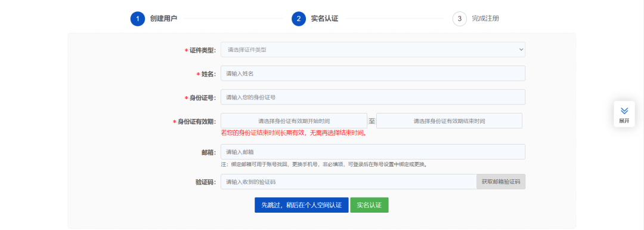This screenshot has height=230, width=644.
Task: Click the double-chevron 展开 icon
Action: 624,111
